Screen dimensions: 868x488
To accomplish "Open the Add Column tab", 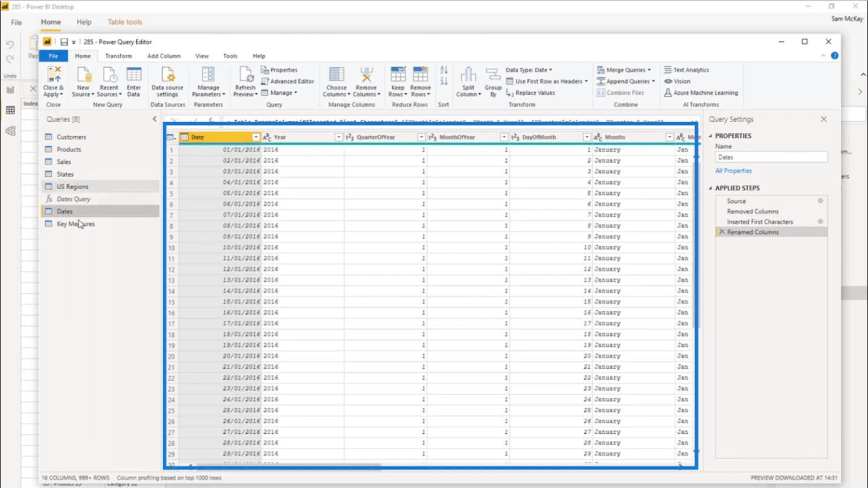I will [x=164, y=56].
